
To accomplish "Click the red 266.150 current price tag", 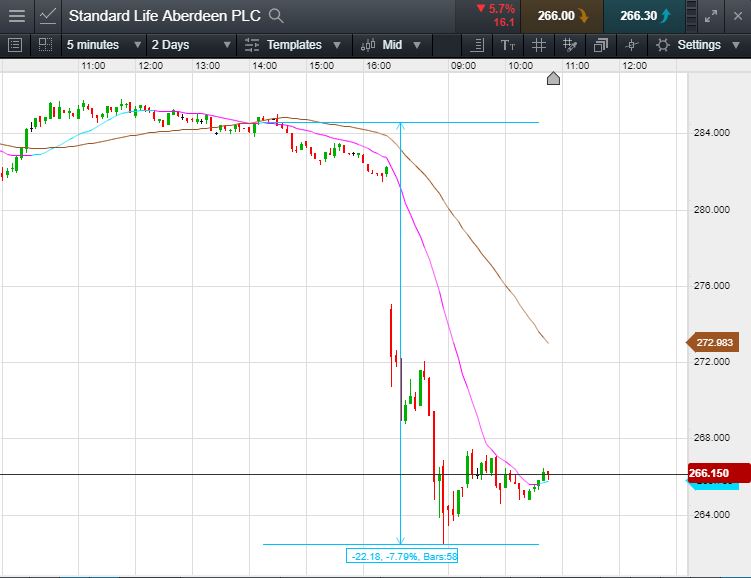I will coord(718,473).
